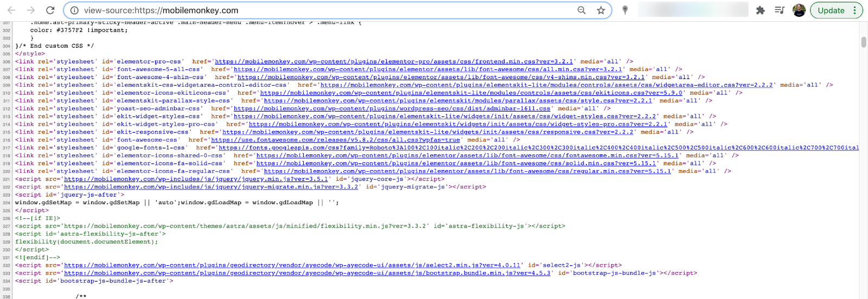Open the media control playlist icon
The width and height of the screenshot is (868, 299).
780,10
